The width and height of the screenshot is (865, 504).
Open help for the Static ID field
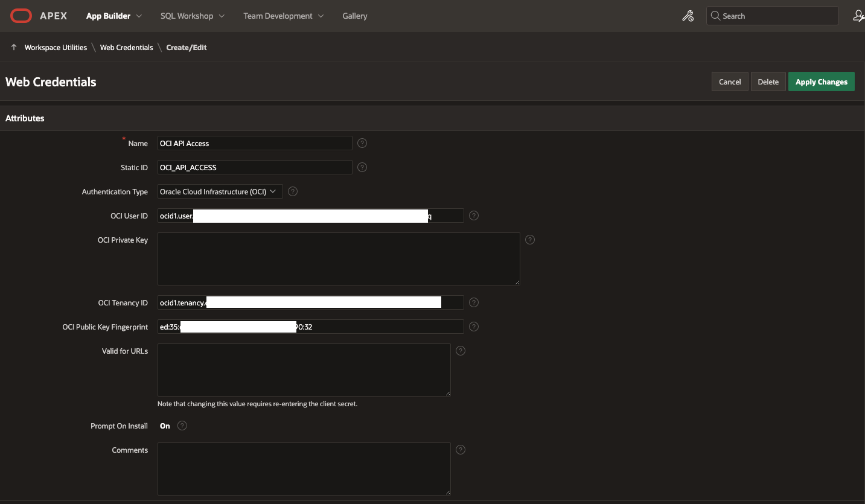pos(362,167)
